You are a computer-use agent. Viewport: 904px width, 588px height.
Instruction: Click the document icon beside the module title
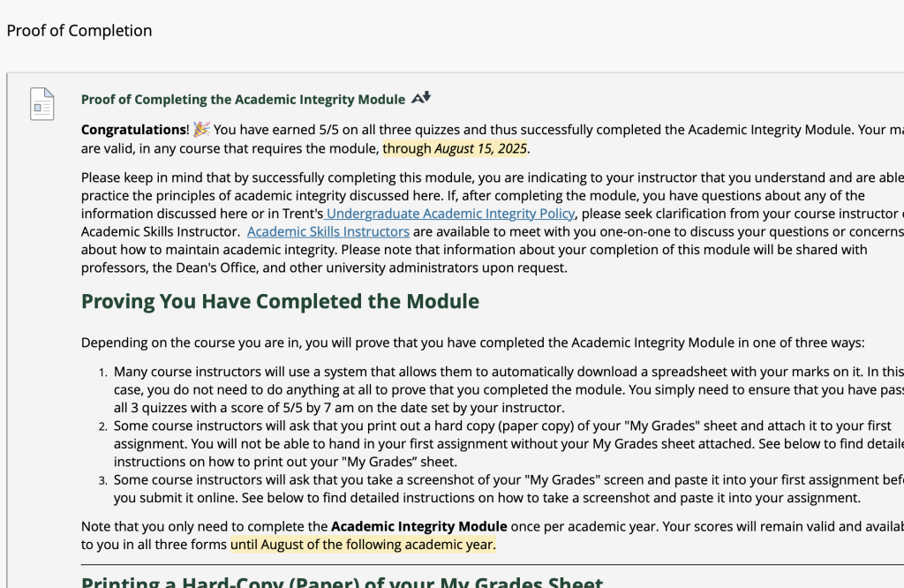tap(42, 104)
